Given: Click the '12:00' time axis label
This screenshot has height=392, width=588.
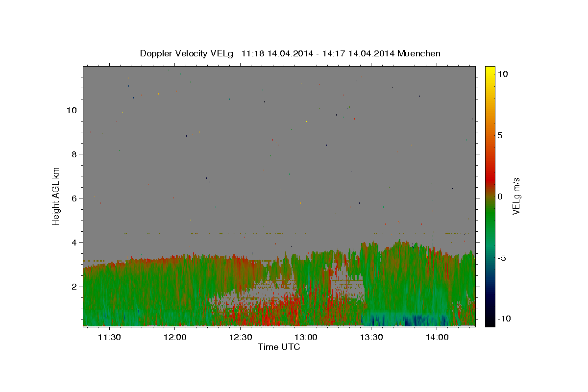Looking at the screenshot, I should click(x=175, y=337).
